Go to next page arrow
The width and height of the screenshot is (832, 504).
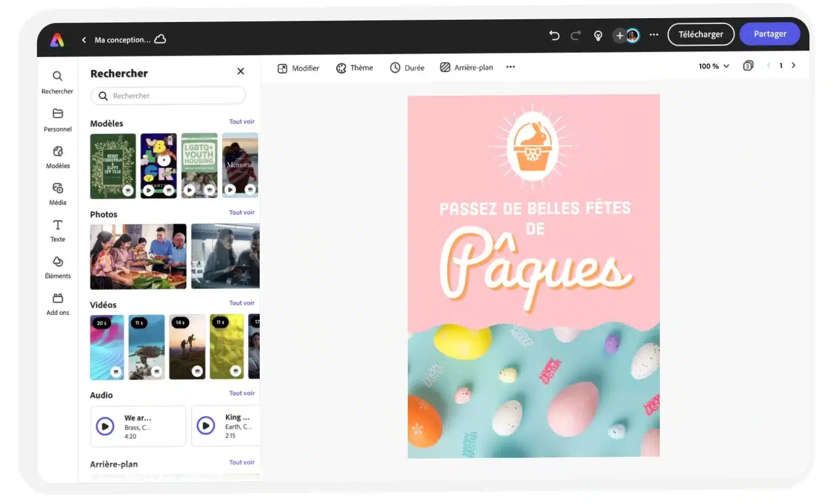coord(793,65)
